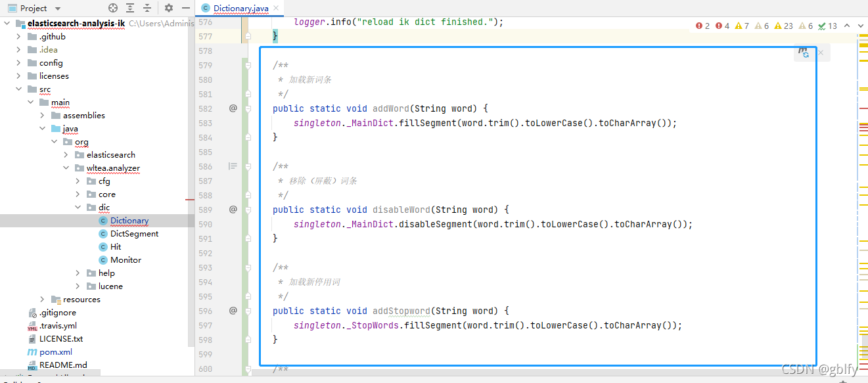Click disableWord method name in code
This screenshot has height=383, width=868.
(401, 210)
